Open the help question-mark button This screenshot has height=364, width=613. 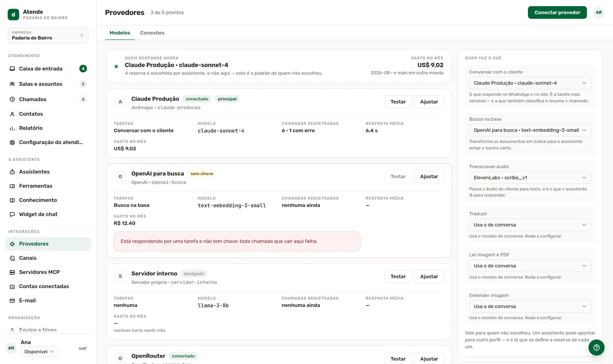(x=597, y=348)
